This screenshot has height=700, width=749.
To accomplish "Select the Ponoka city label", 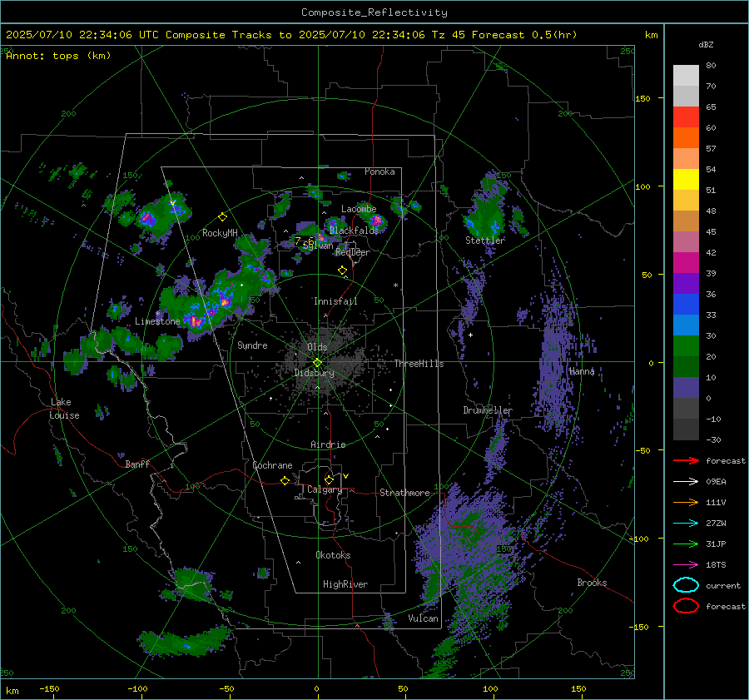I will tap(379, 171).
